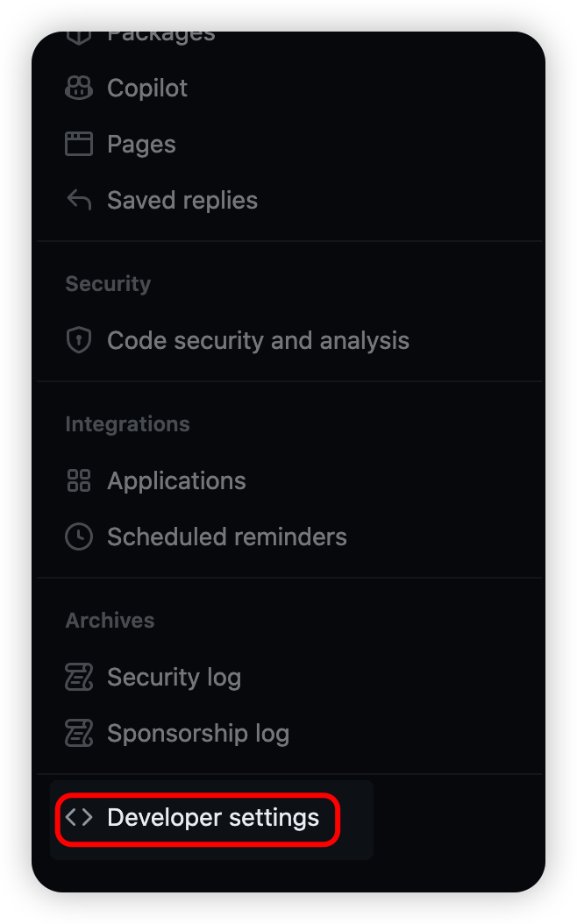Select Code security and analysis
The height and width of the screenshot is (924, 577).
coord(258,340)
